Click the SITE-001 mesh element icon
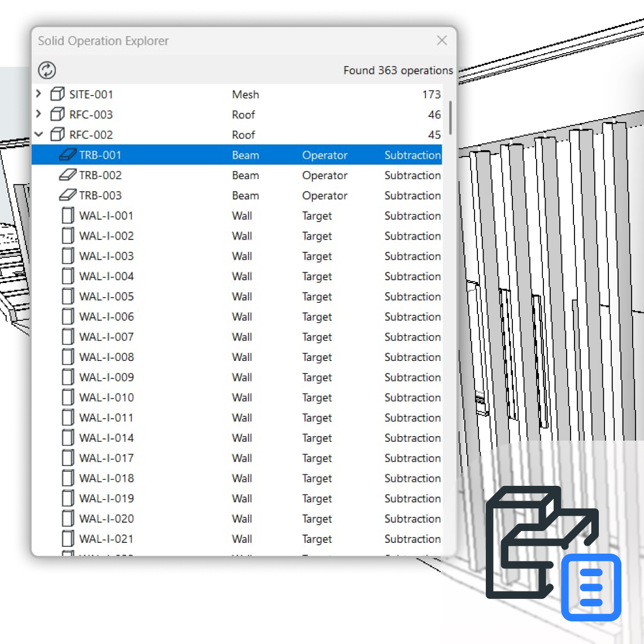The image size is (644, 644). (57, 94)
